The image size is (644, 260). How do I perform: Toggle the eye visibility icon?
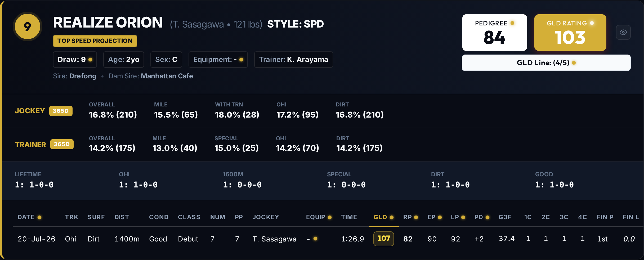(623, 32)
